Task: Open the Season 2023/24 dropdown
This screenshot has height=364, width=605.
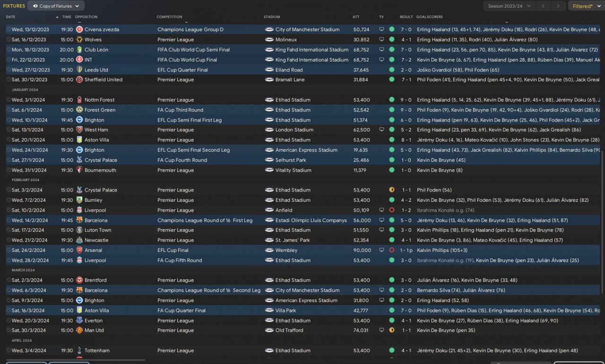Action: point(510,6)
